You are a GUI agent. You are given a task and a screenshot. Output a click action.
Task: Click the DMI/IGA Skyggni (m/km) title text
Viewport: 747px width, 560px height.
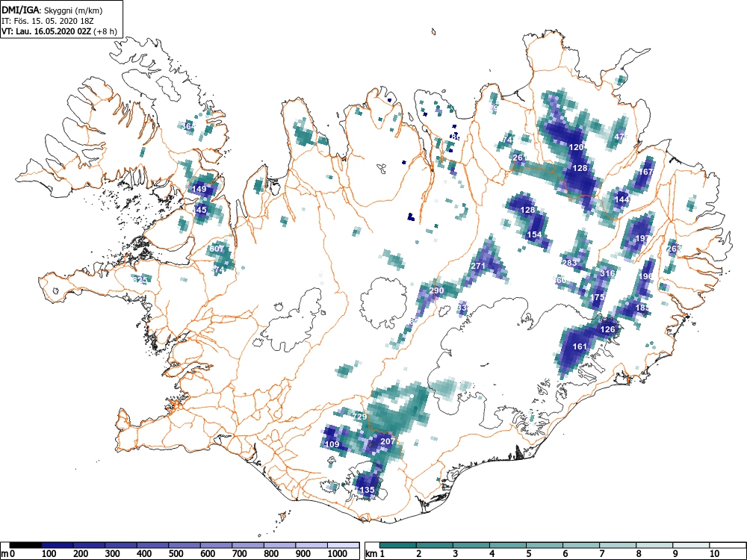(52, 10)
